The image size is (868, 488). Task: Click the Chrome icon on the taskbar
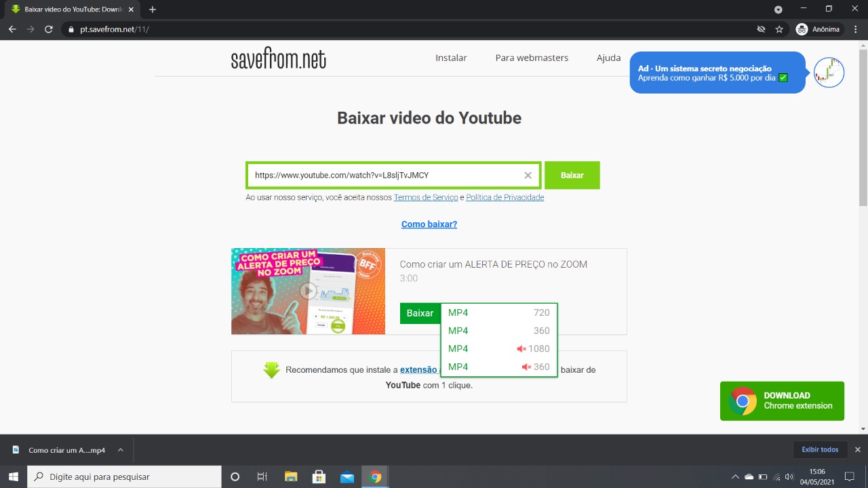point(375,476)
